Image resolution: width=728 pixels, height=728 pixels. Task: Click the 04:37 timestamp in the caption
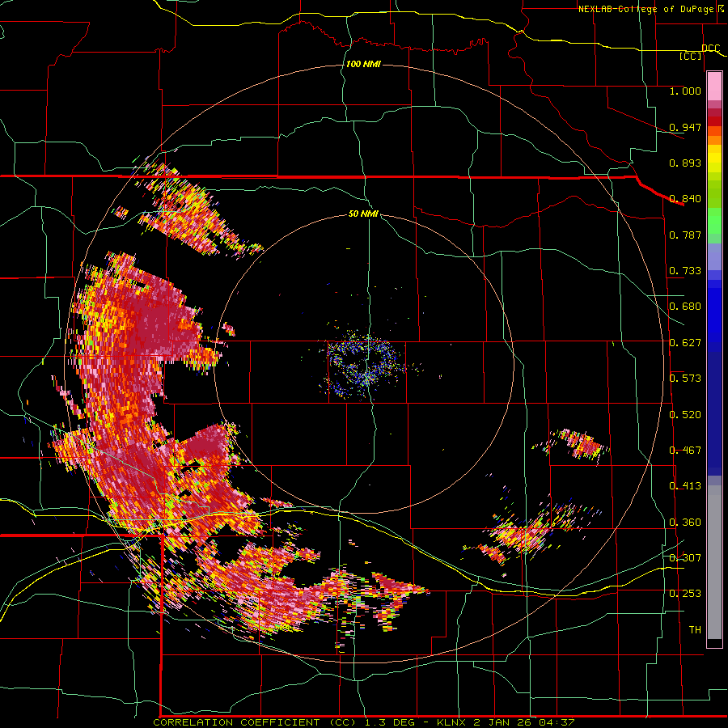(x=557, y=722)
